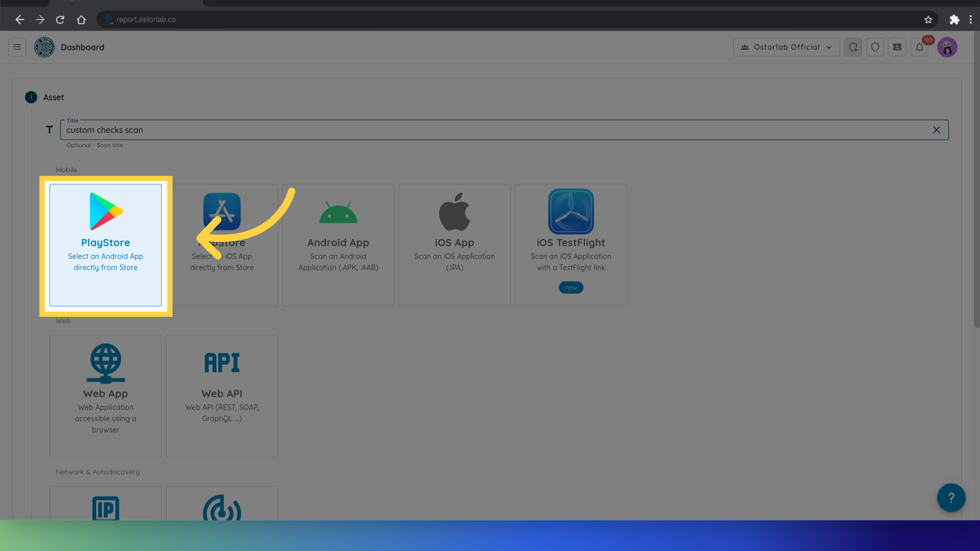Click the shield icon in header
The width and height of the screenshot is (980, 551).
tap(875, 47)
